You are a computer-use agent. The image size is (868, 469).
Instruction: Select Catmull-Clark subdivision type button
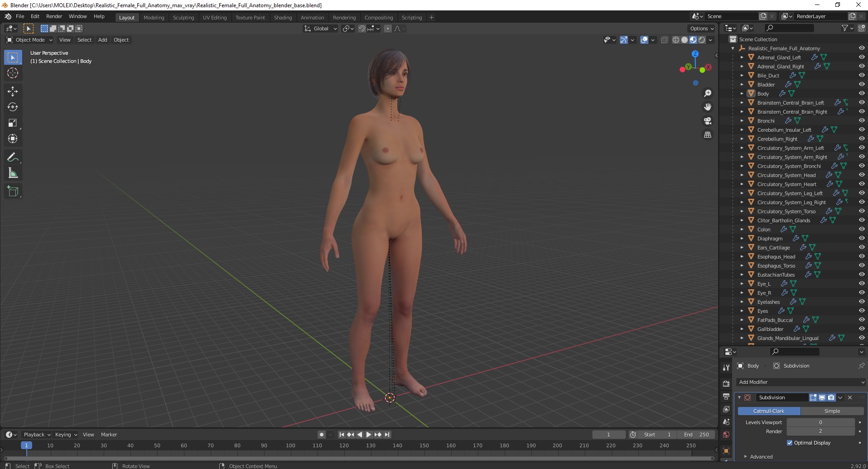click(769, 411)
